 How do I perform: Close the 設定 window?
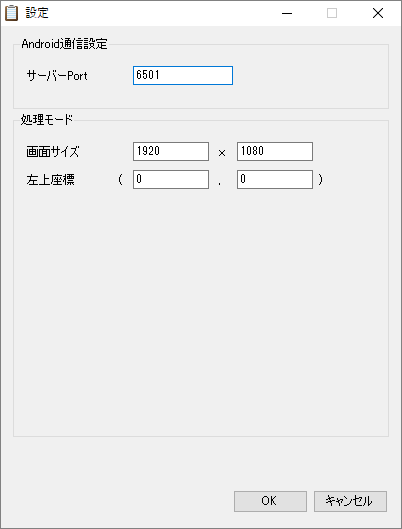click(378, 13)
